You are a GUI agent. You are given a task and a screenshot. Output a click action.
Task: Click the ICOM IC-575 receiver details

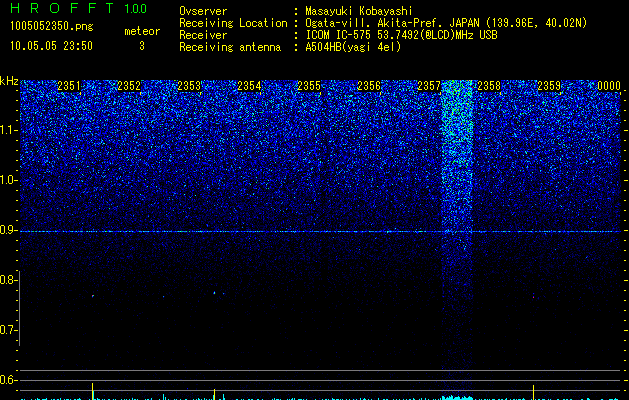[x=401, y=35]
